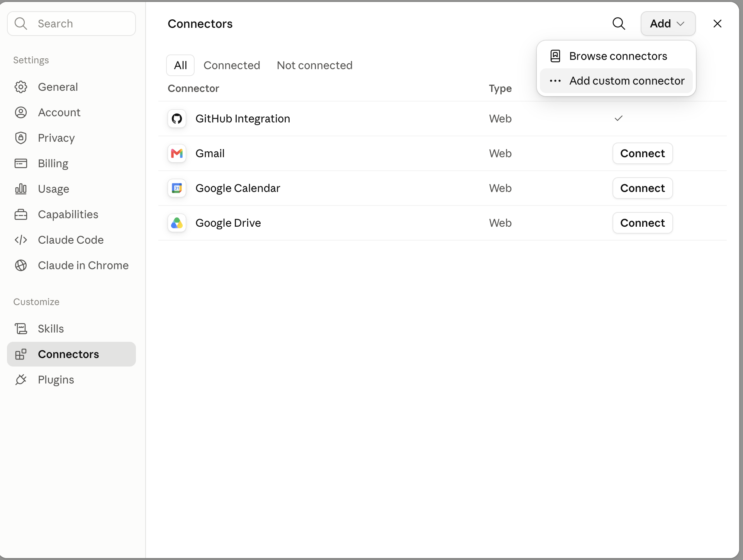Connect the Google Calendar connector
Image resolution: width=743 pixels, height=560 pixels.
point(643,188)
